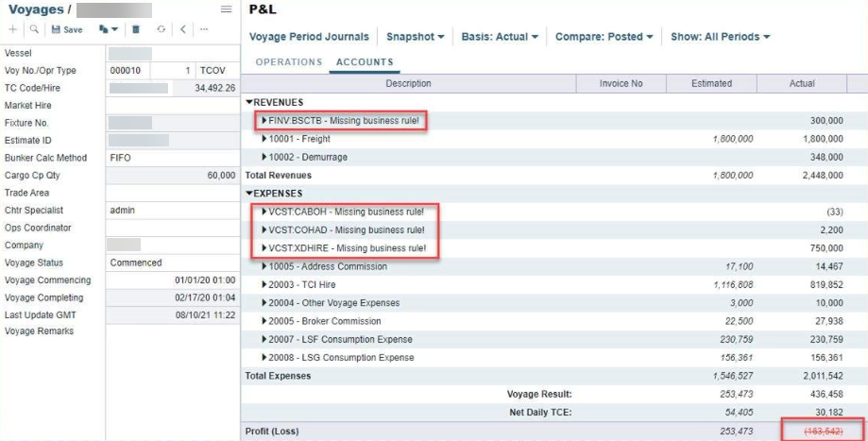Open the Compare: Posted dropdown

(x=604, y=37)
